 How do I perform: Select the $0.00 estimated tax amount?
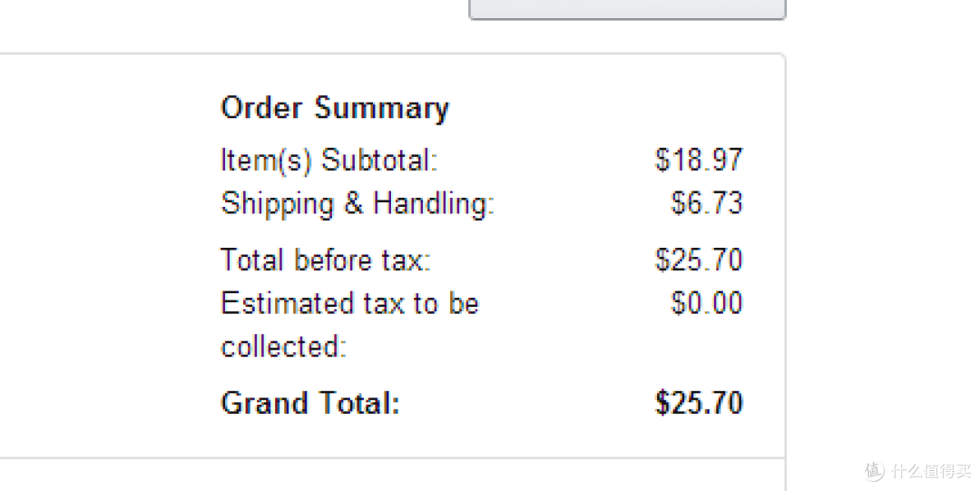pyautogui.click(x=707, y=303)
